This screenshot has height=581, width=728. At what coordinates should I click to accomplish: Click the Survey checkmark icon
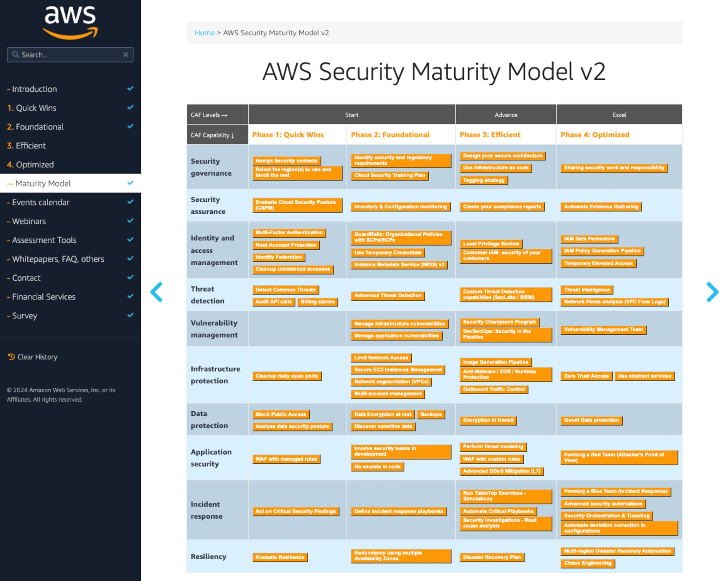130,315
